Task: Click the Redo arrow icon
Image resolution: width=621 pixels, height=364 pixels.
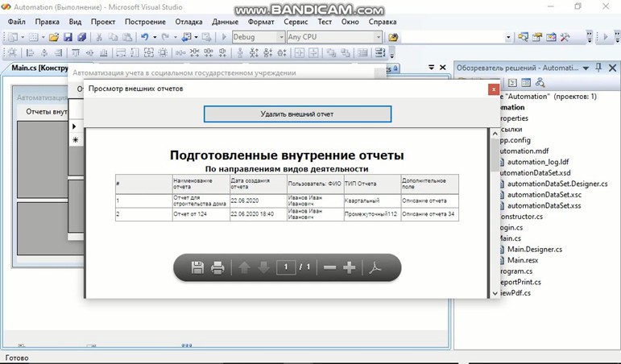Action: tap(165, 37)
